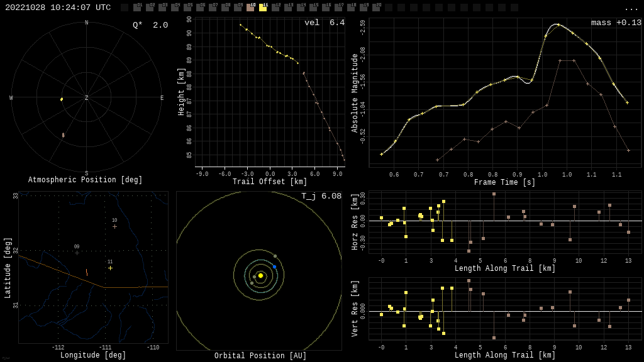
Task: Select station box 09 in top strip
Action: pos(237,8)
